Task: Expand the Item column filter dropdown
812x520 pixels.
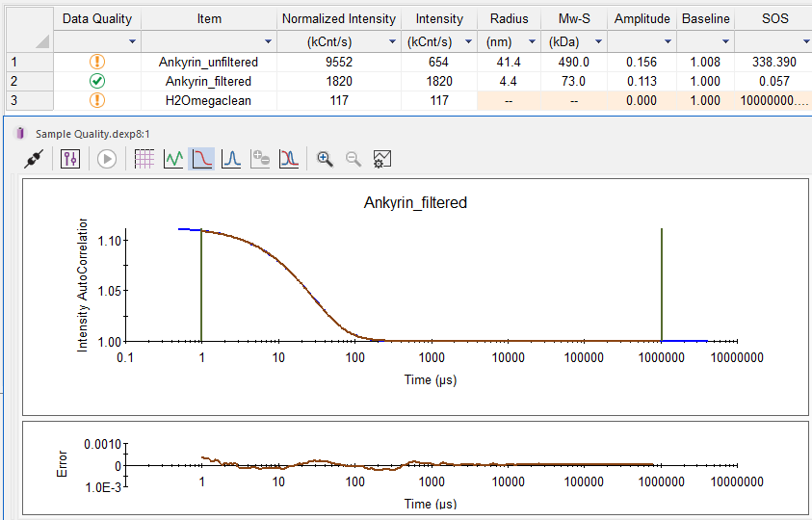Action: pos(266,42)
